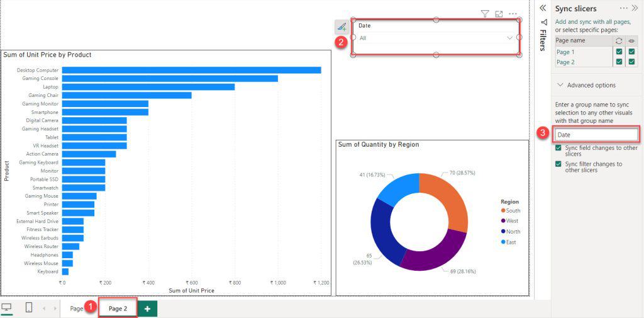The image size is (644, 318).
Task: Click the Date slicer header label
Action: [x=364, y=26]
